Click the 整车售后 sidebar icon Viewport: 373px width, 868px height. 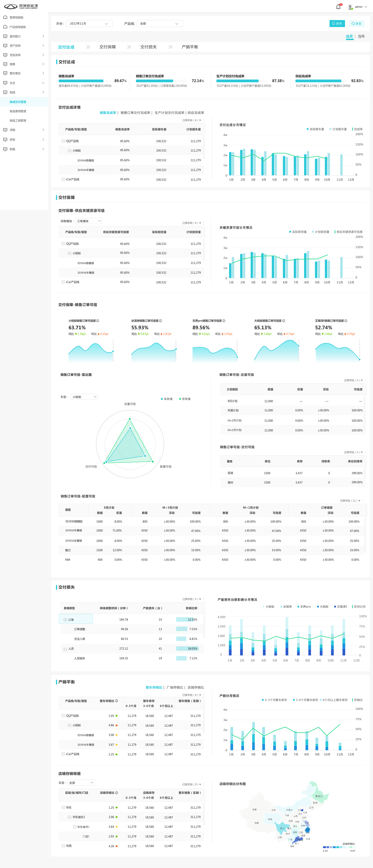pos(5,73)
